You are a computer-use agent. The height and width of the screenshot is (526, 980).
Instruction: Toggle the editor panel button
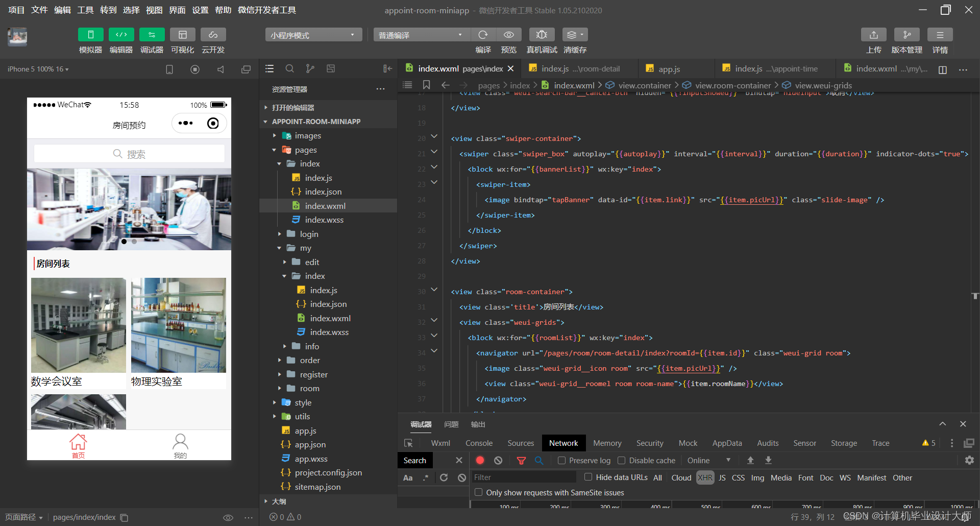[x=121, y=35]
